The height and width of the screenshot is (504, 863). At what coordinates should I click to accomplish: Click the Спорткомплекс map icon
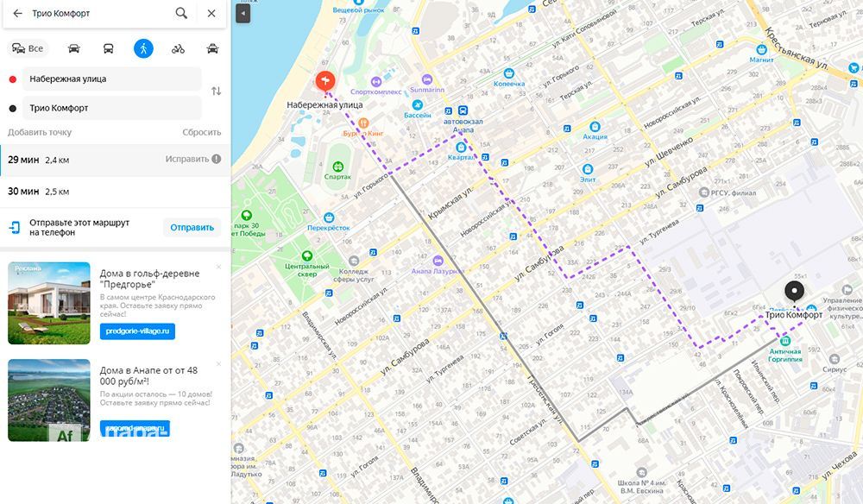(376, 81)
